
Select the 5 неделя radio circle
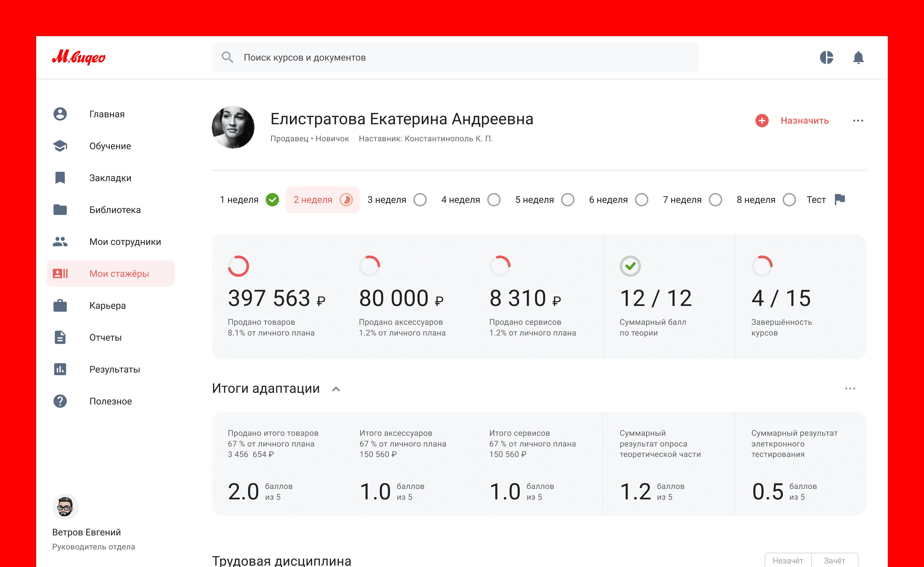click(x=567, y=200)
